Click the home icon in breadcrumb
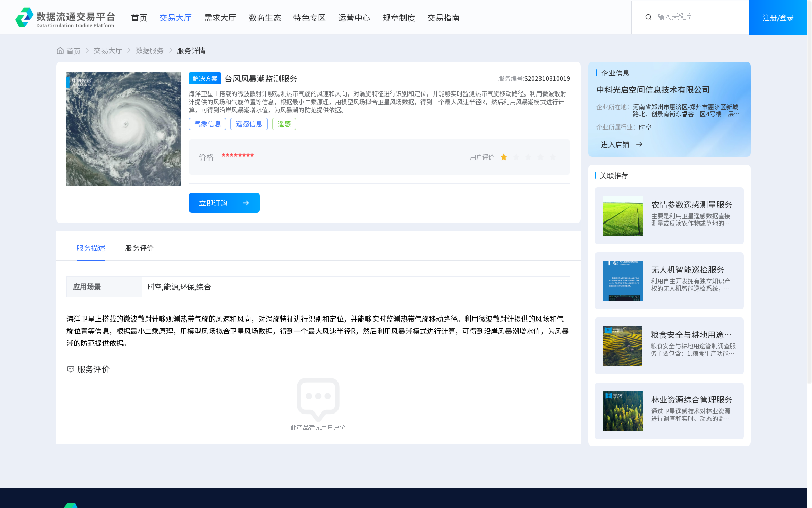 [60, 51]
